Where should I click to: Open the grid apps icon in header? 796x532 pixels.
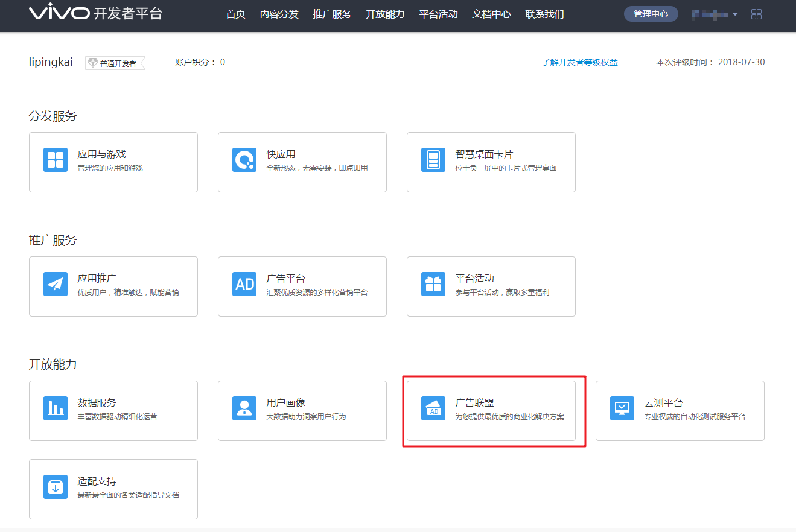[x=756, y=14]
